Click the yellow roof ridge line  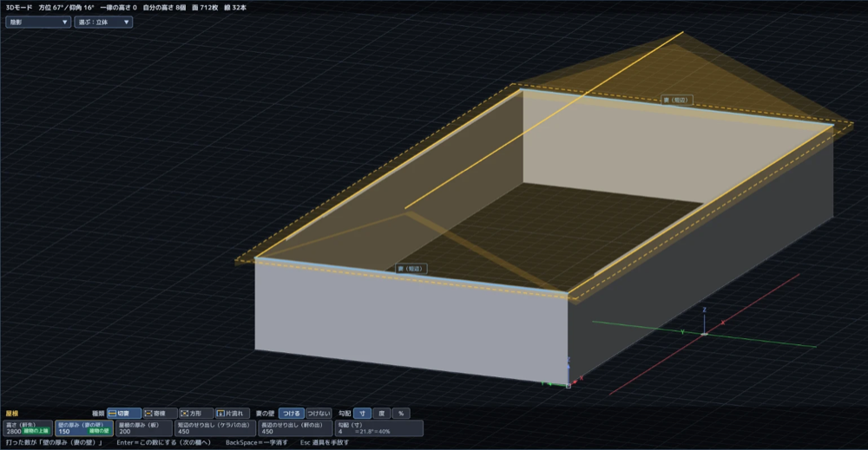(544, 120)
